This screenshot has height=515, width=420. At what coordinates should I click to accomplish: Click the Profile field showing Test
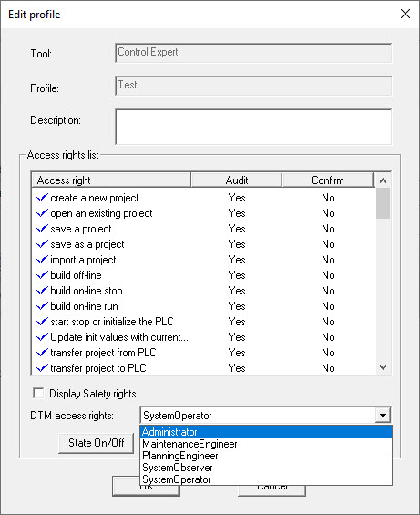pos(253,86)
